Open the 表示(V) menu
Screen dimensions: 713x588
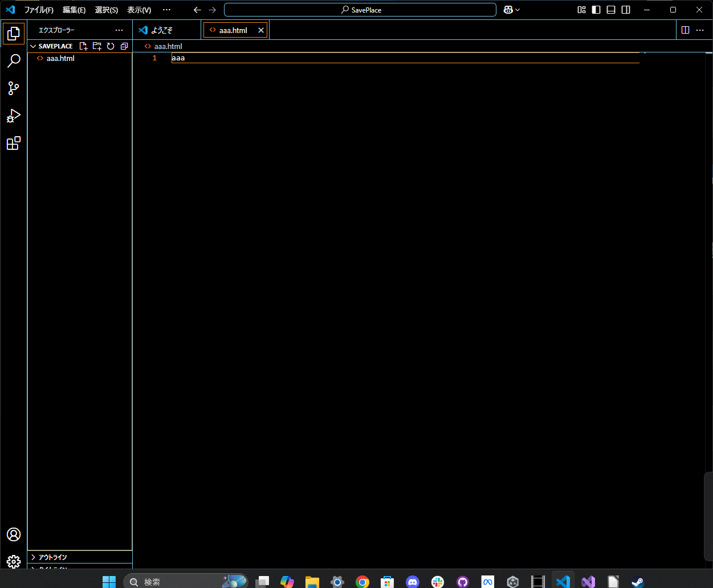click(139, 10)
